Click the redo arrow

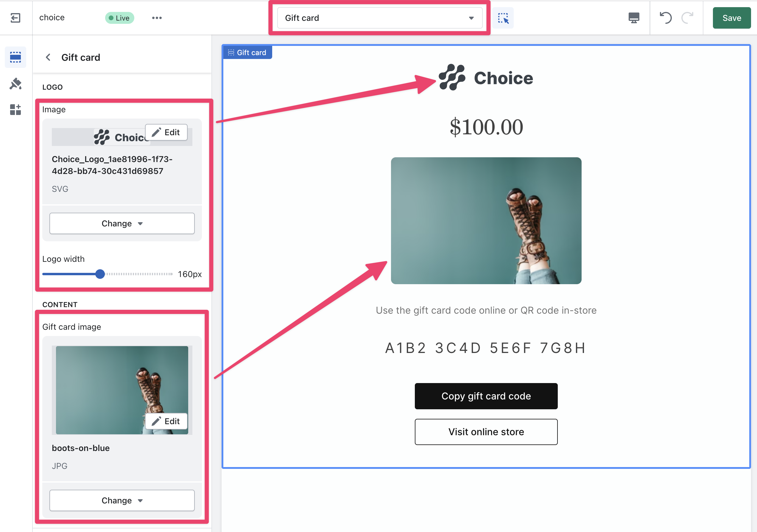point(687,18)
